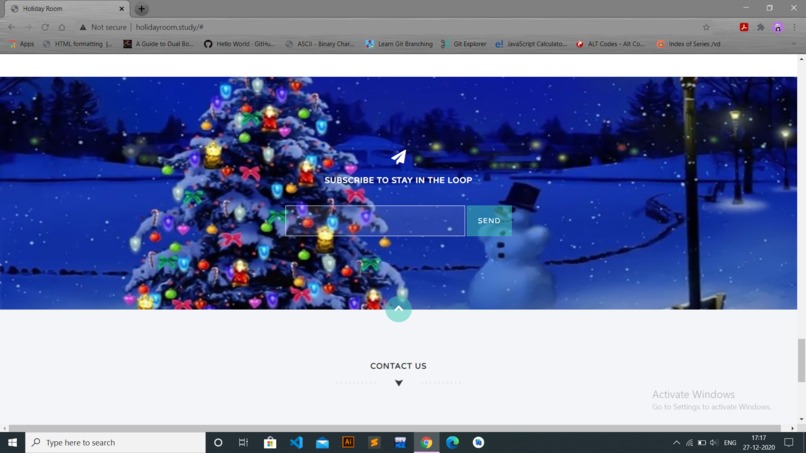806x453 pixels.
Task: Bookmark this page with the star
Action: [706, 27]
